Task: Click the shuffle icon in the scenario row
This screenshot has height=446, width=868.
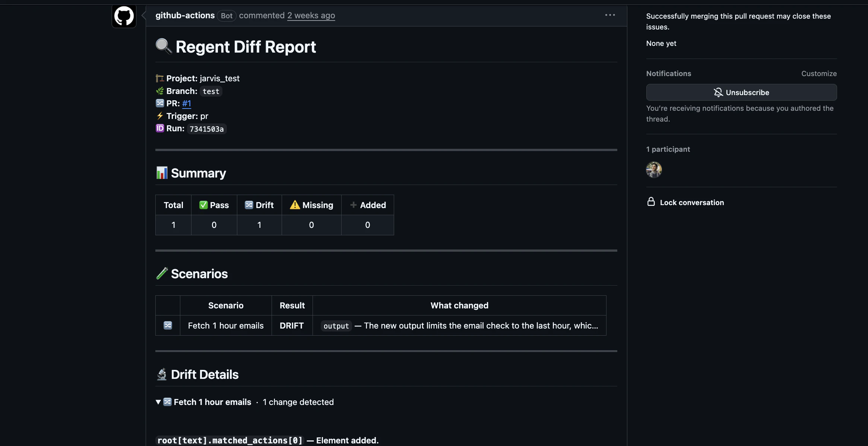Action: [168, 325]
